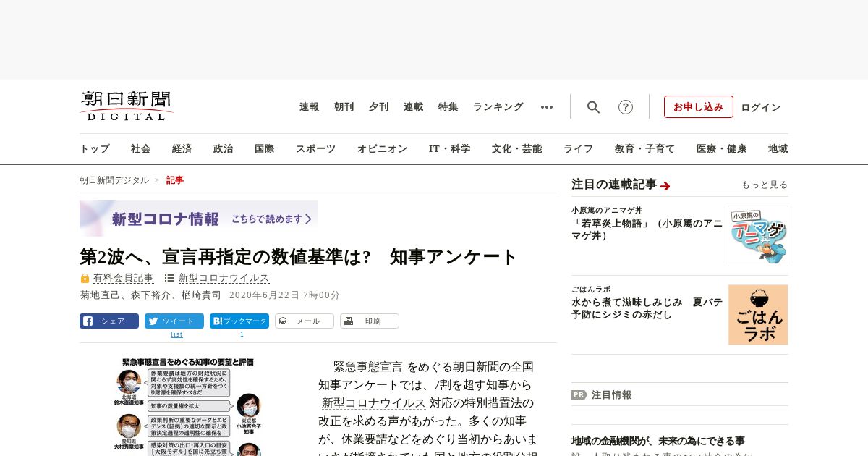This screenshot has height=456, width=868.
Task: Click the ログイン link
Action: click(761, 107)
